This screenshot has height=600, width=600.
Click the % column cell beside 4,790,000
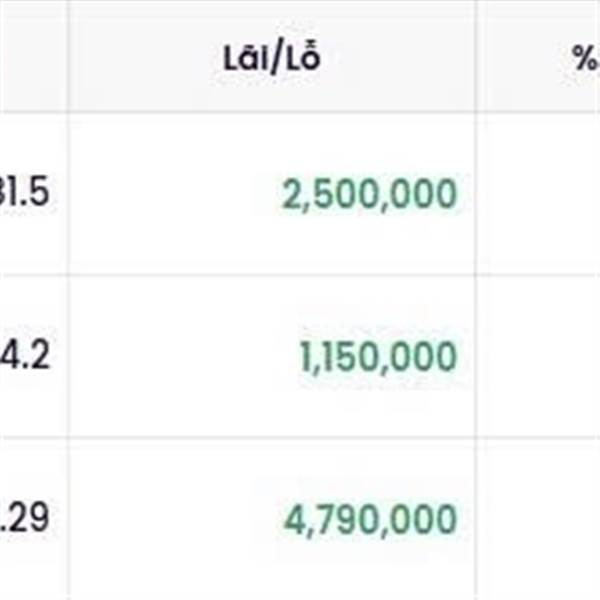[540, 520]
